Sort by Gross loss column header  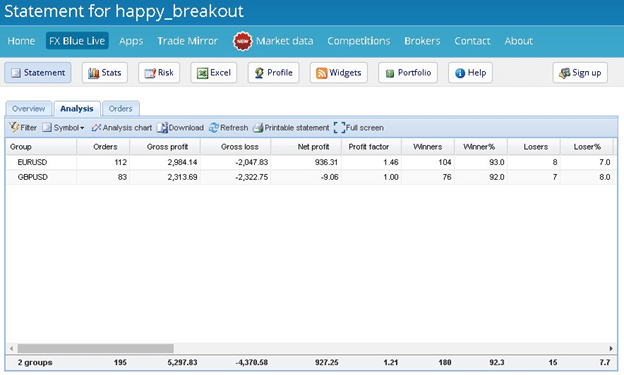coord(236,146)
